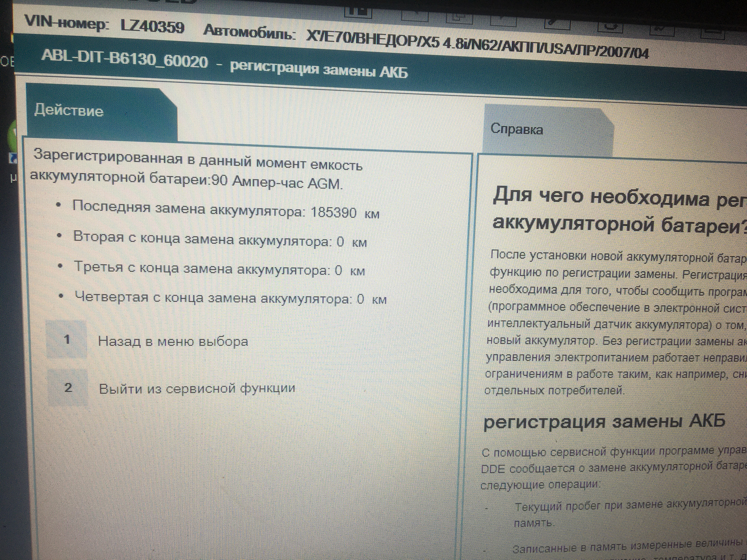This screenshot has width=747, height=560.
Task: Click 'Вторая с конца замена аккумулятора' entry
Action: click(x=220, y=240)
